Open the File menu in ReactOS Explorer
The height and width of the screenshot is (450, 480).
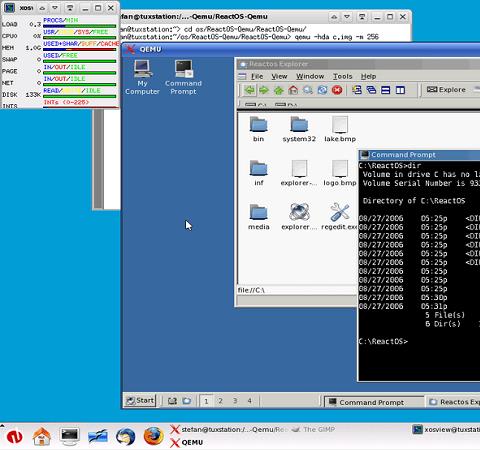tap(257, 76)
